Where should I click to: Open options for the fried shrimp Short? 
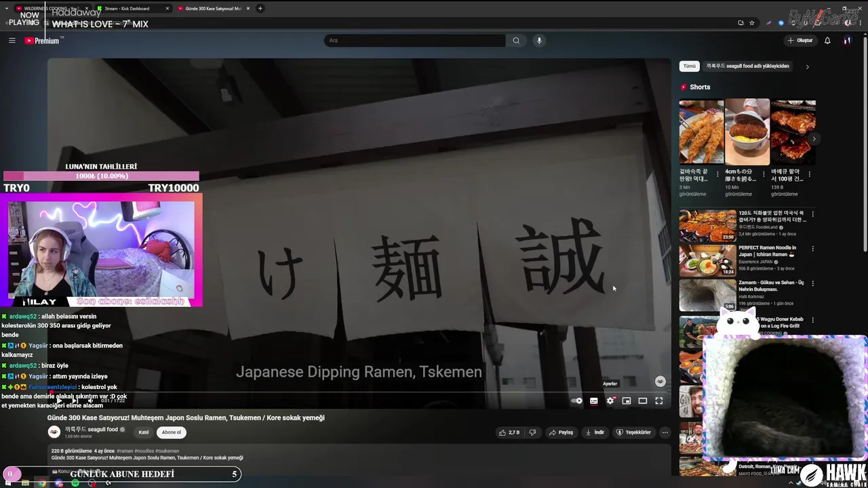click(718, 174)
